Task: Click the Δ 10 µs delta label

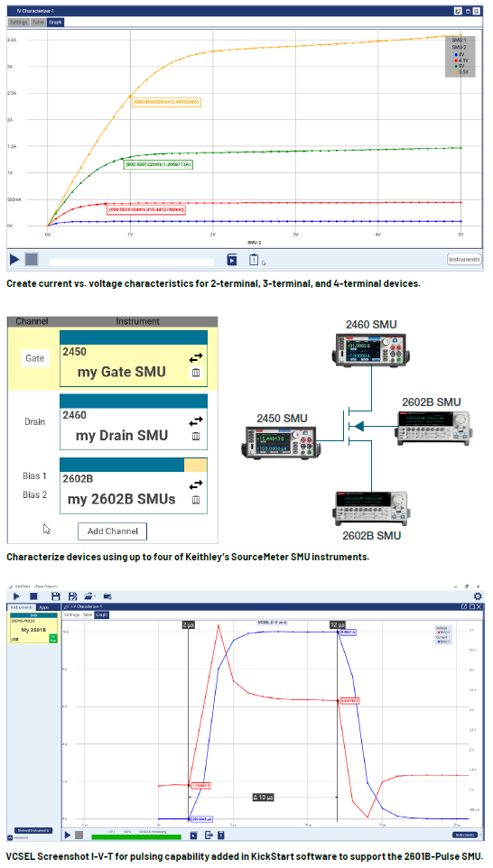Action: tap(264, 797)
